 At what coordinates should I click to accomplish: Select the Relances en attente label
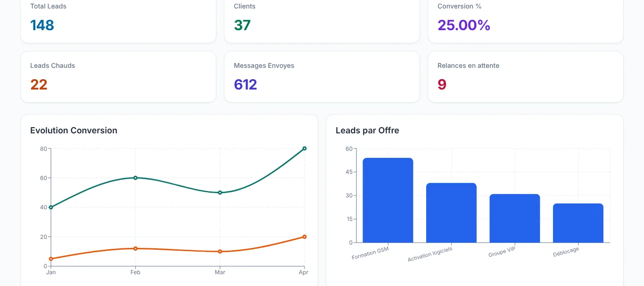tap(468, 65)
